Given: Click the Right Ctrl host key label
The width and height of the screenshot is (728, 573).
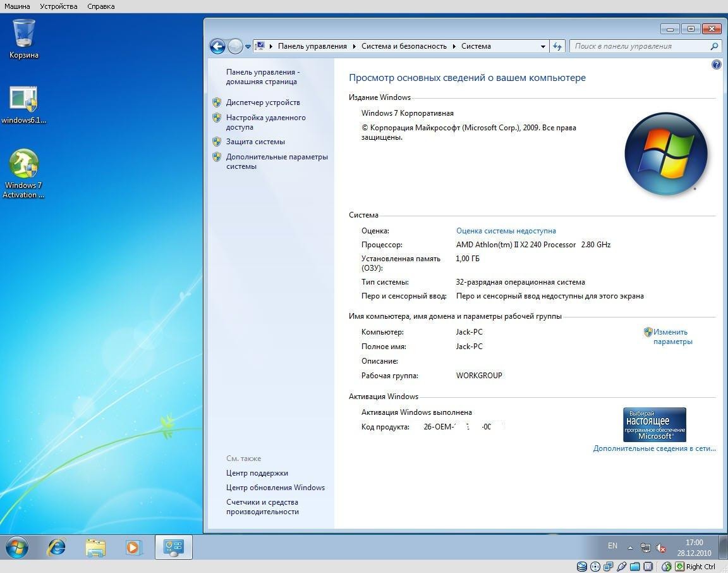Looking at the screenshot, I should click(x=701, y=567).
